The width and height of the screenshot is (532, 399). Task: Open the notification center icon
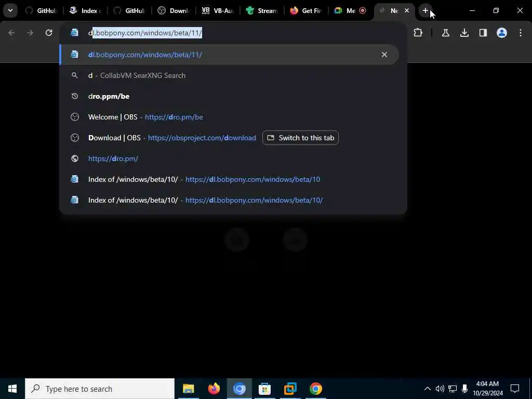click(x=515, y=389)
